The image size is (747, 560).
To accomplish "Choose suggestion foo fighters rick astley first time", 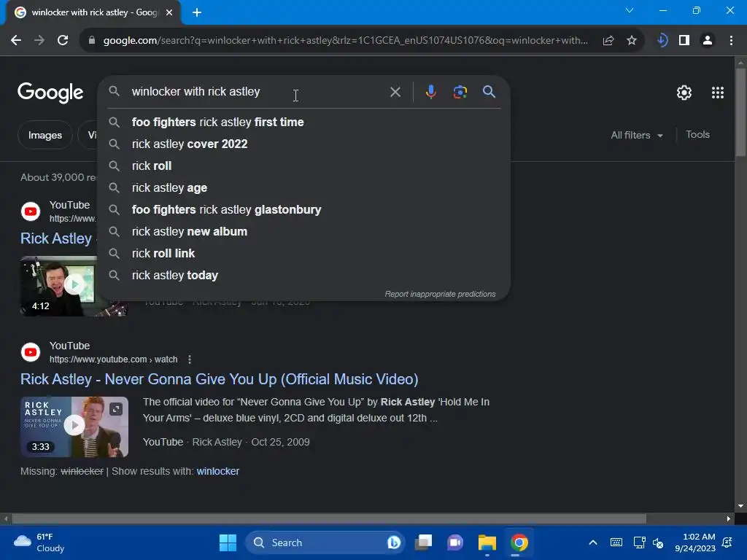I will pyautogui.click(x=304, y=122).
